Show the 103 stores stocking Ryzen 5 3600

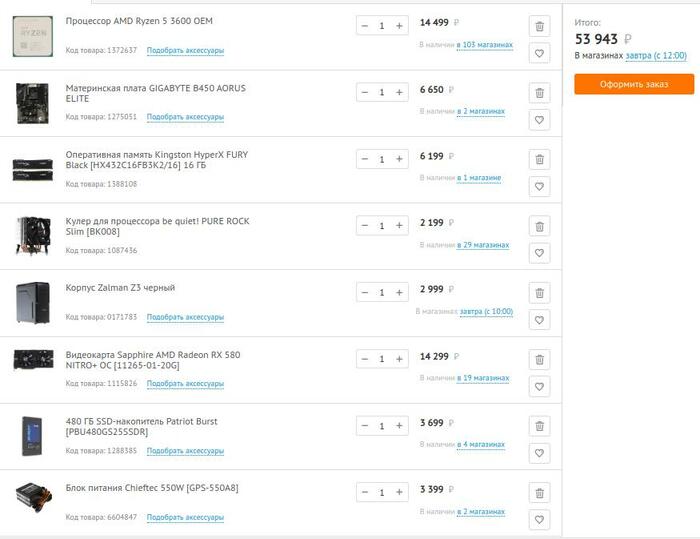tap(485, 45)
